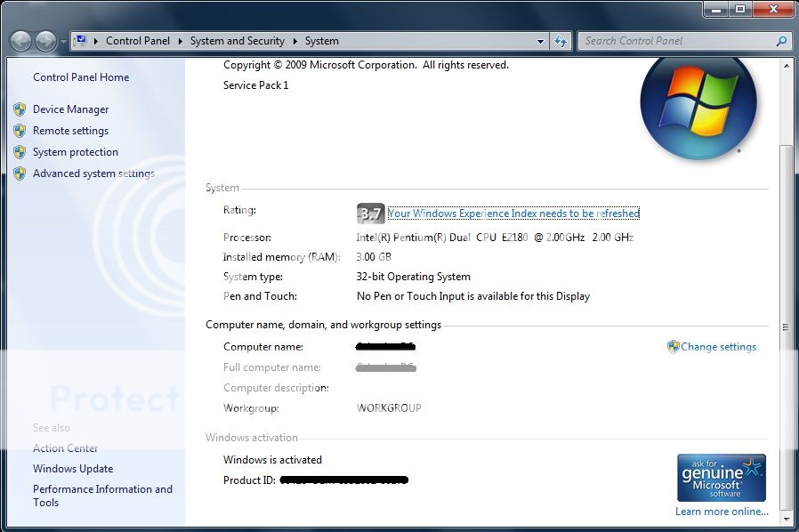Click the shield icon next to Device Manager
The height and width of the screenshot is (532, 799).
point(20,109)
